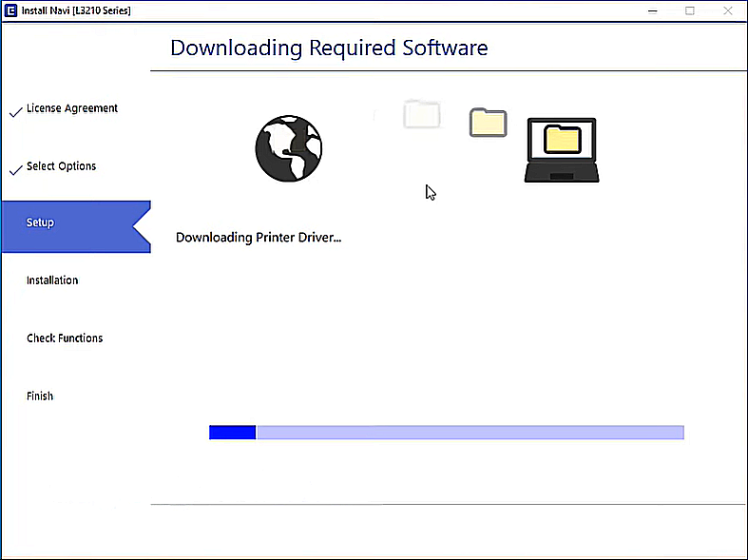Viewport: 748px width, 560px height.
Task: Choose the Finish step in the sidebar
Action: point(40,396)
